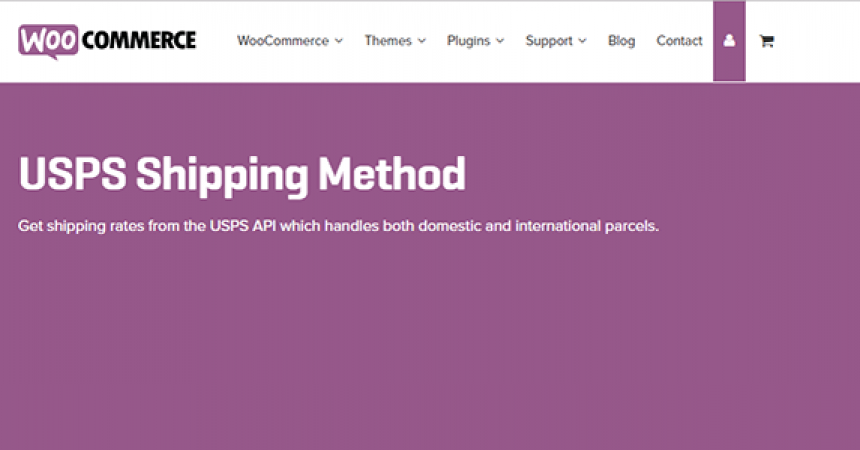The height and width of the screenshot is (450, 860).
Task: Expand the WooCommerce dropdown chevron
Action: point(338,41)
